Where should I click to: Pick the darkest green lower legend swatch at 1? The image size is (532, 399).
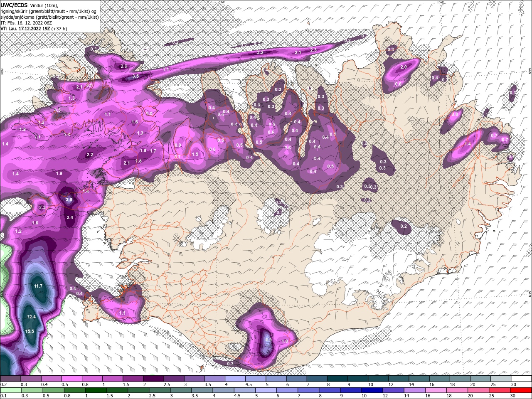pyautogui.click(x=96, y=390)
